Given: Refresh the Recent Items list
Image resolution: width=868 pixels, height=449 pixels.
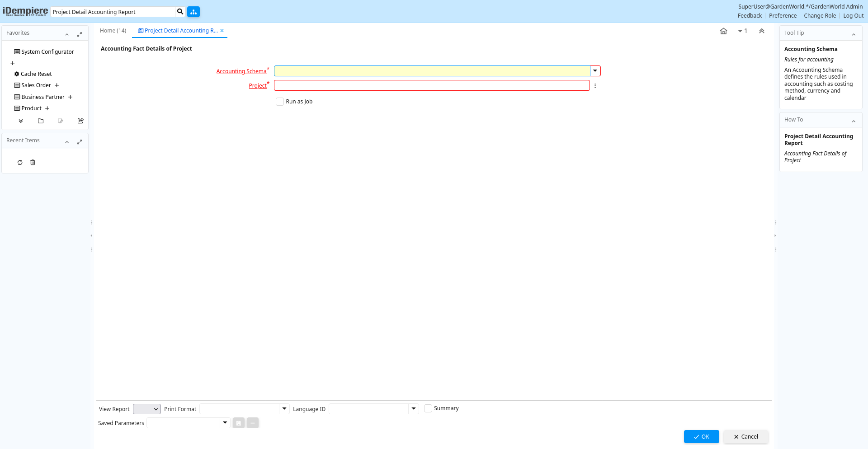Looking at the screenshot, I should 20,163.
